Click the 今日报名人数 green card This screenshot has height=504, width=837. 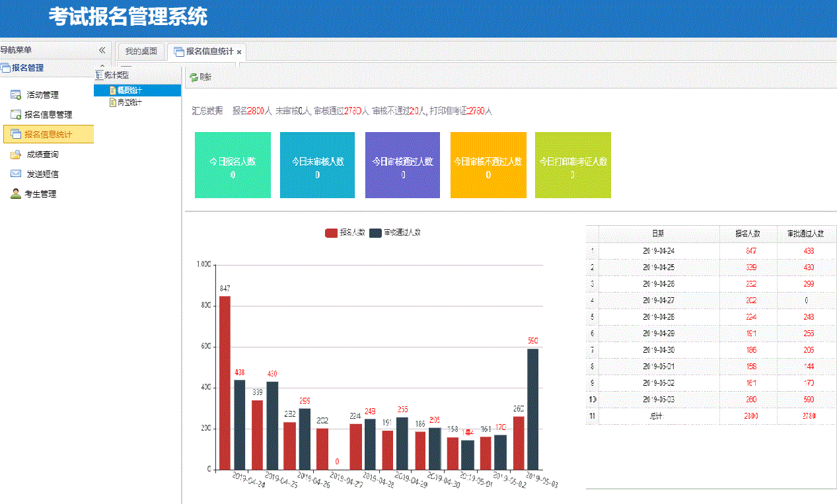coord(233,165)
